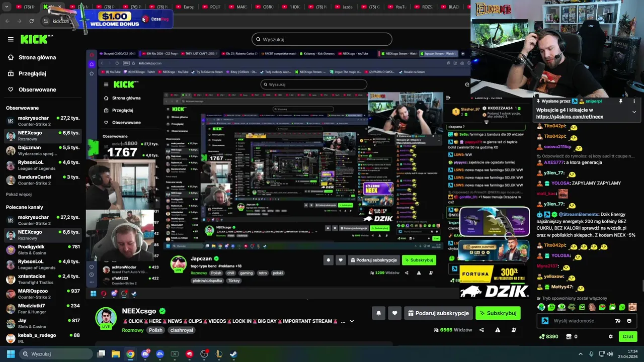Open the Kick hamburger sidebar menu
The height and width of the screenshot is (362, 644).
click(x=11, y=39)
